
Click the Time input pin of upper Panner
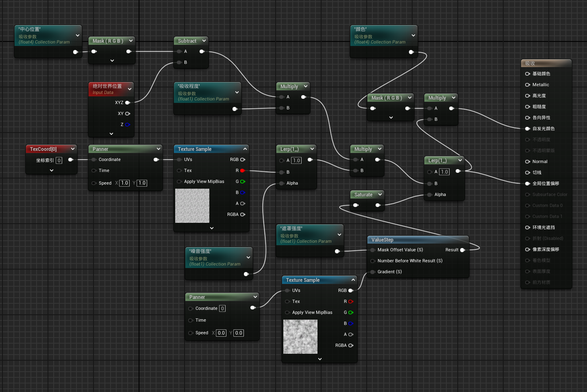(94, 171)
